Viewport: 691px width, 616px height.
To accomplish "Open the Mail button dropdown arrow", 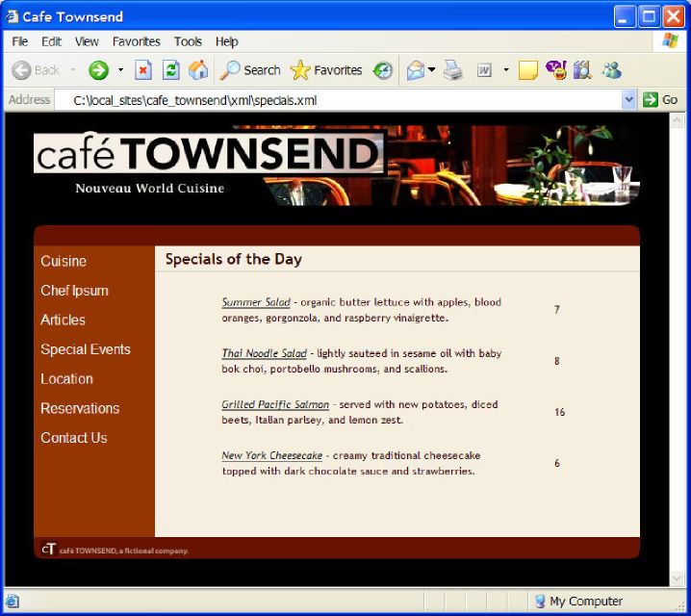I will 432,69.
